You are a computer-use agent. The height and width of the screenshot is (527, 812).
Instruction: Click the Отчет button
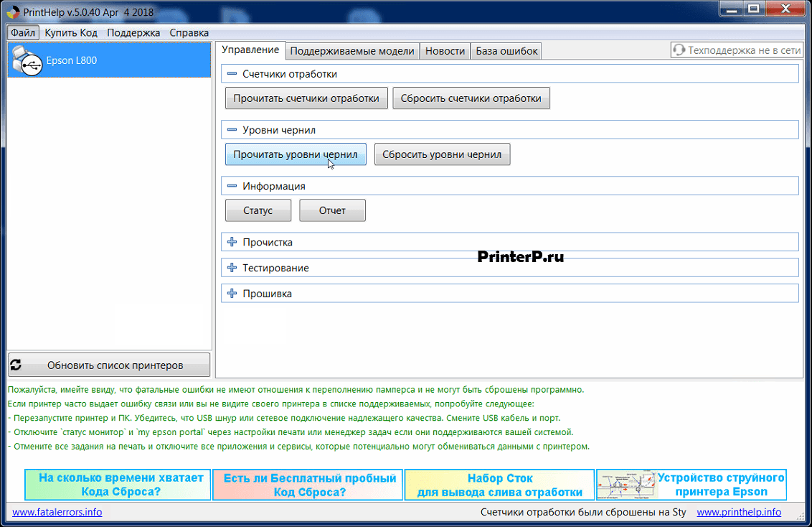click(x=332, y=210)
